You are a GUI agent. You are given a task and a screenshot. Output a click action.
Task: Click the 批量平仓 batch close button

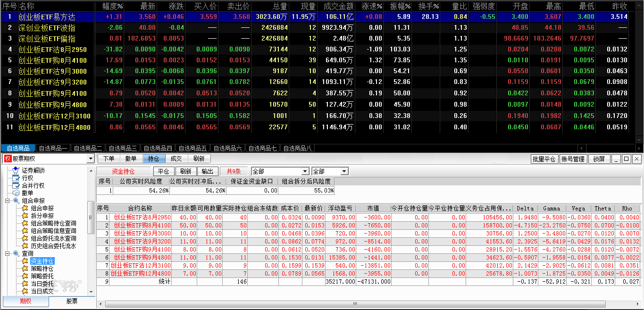pos(544,159)
